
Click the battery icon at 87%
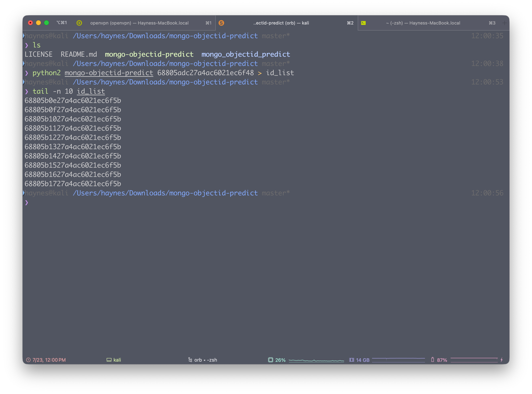click(432, 360)
